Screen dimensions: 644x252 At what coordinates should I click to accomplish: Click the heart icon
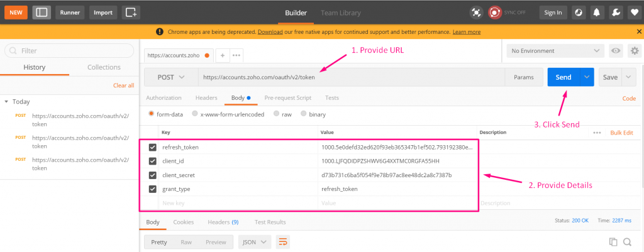coord(634,13)
